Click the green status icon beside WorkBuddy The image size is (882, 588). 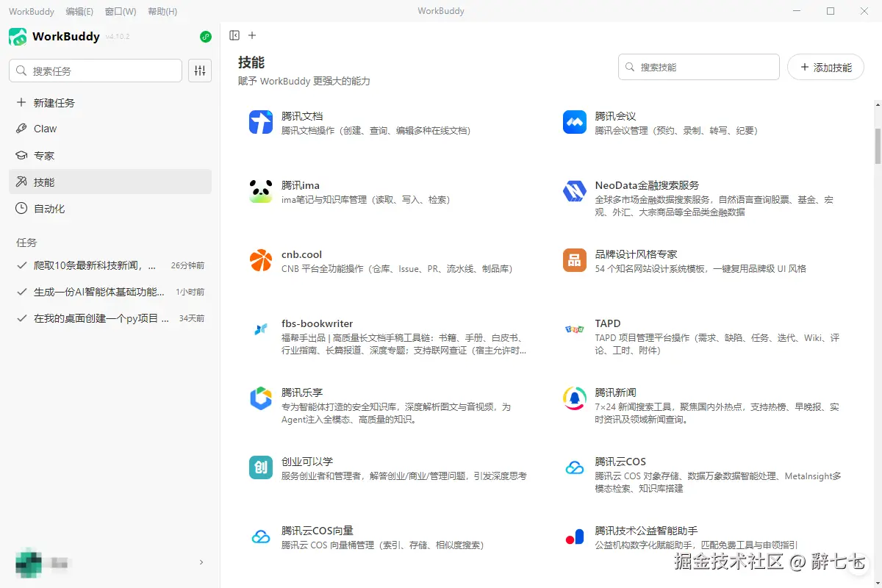point(206,37)
